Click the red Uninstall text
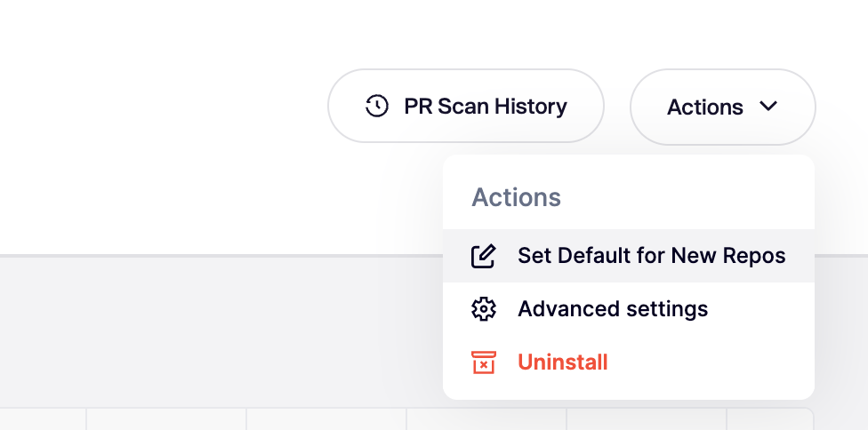 click(x=563, y=362)
